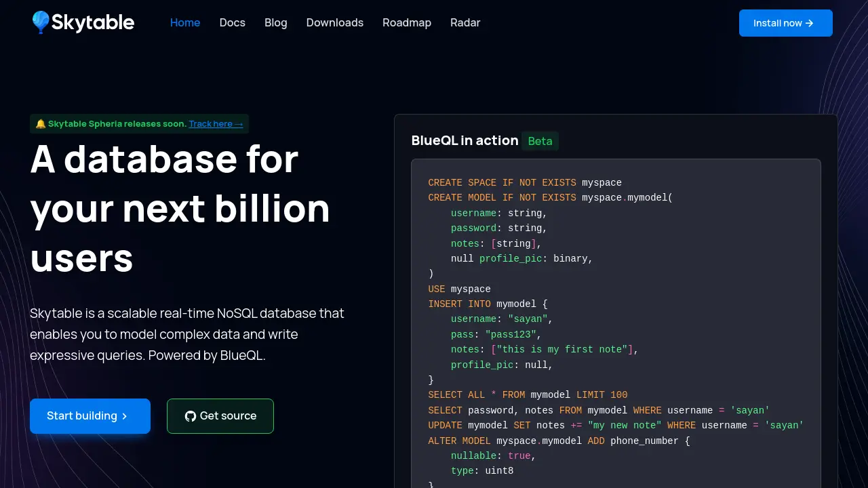Click the Start building button
Viewport: 868px width, 488px height.
pyautogui.click(x=90, y=416)
